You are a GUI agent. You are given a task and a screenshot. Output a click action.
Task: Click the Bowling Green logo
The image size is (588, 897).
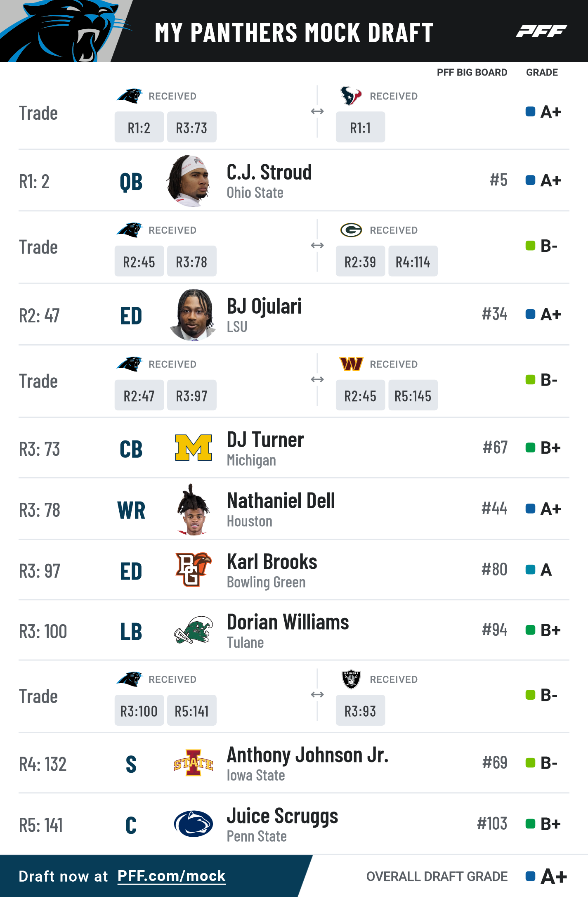(194, 569)
